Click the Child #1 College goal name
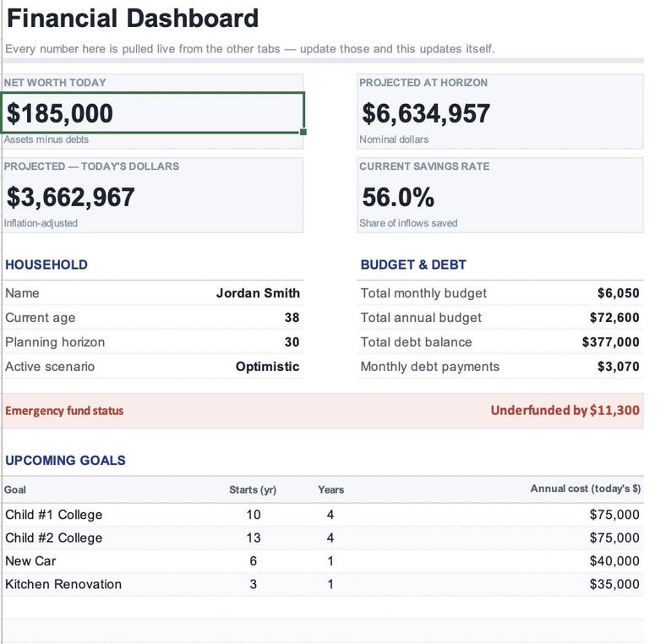The height and width of the screenshot is (644, 671). (x=54, y=515)
